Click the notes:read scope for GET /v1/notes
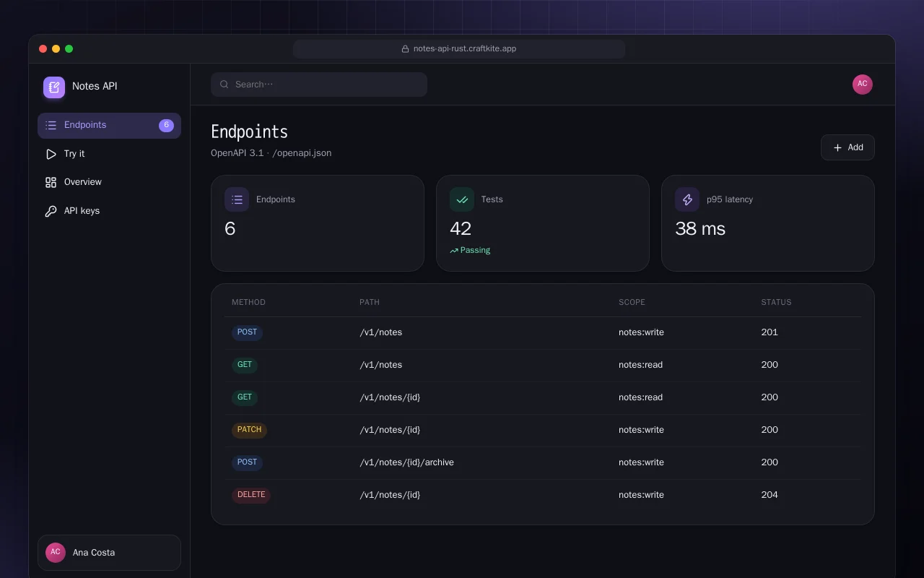 (640, 365)
